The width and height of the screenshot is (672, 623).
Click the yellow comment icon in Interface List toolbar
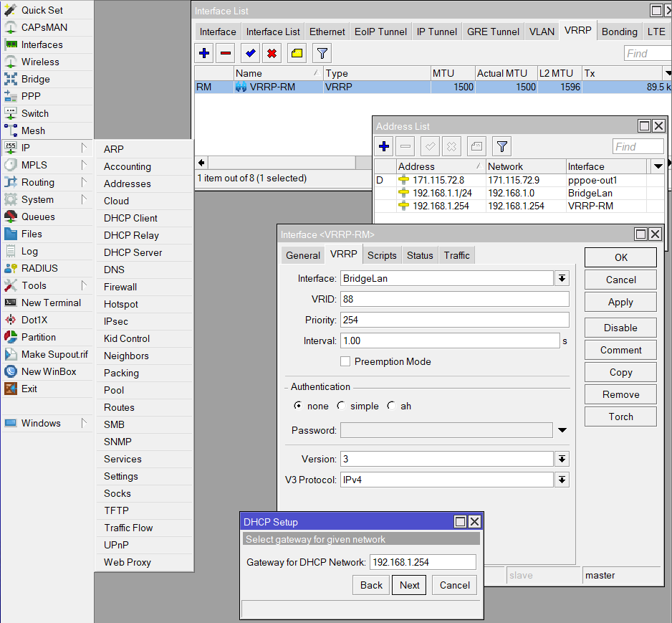(x=297, y=53)
